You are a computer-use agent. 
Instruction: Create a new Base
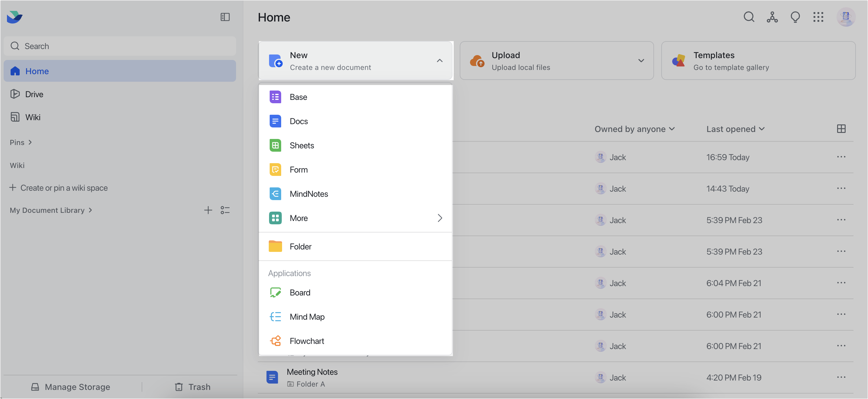click(355, 97)
